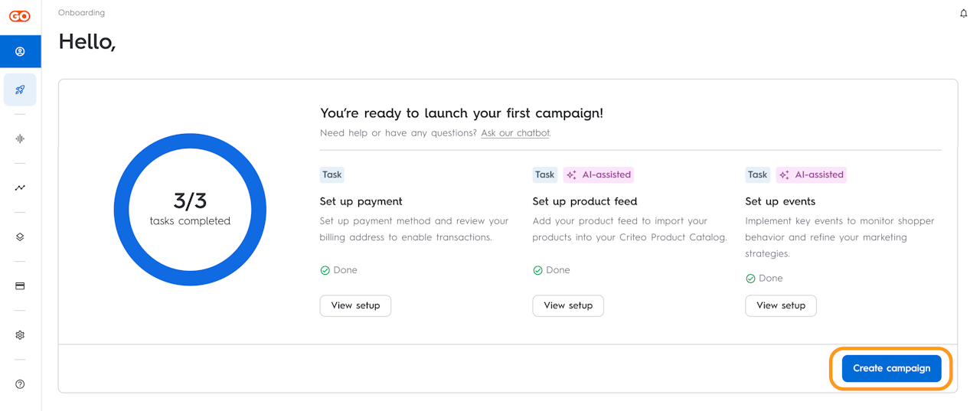Image resolution: width=980 pixels, height=411 pixels.
Task: Click the 3/3 tasks completed progress ring
Action: pos(190,209)
